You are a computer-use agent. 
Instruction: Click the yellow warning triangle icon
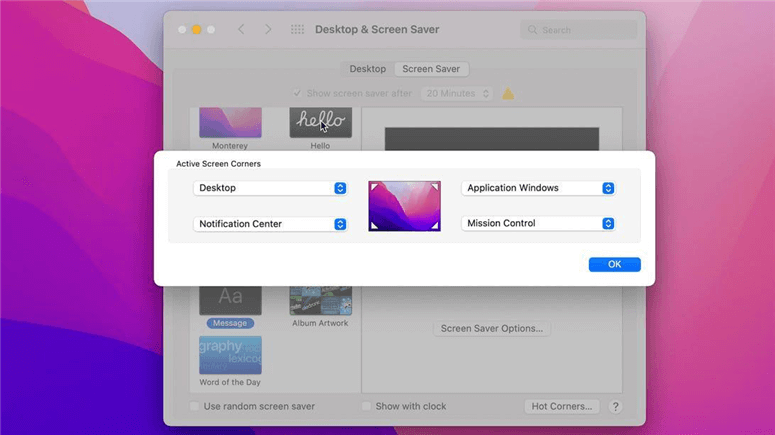point(508,93)
